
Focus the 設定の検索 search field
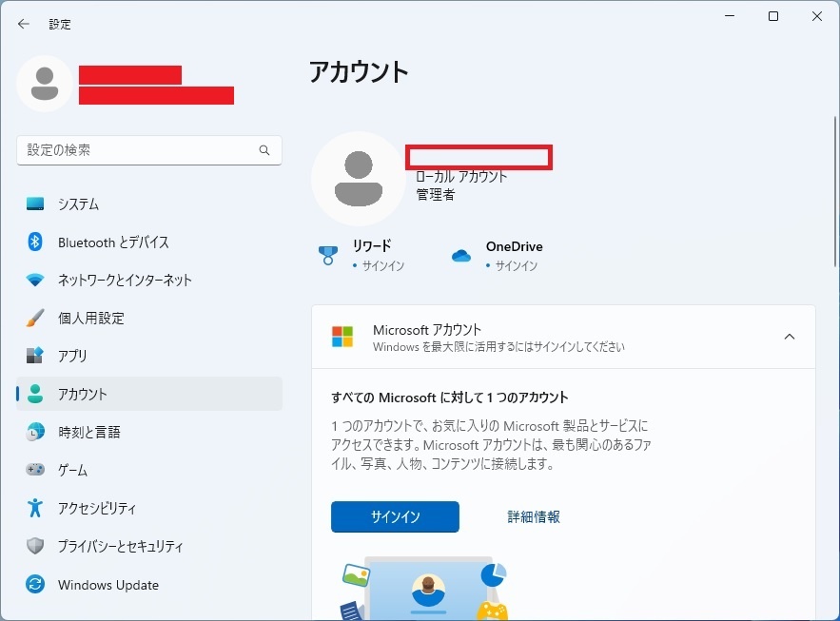(x=149, y=150)
